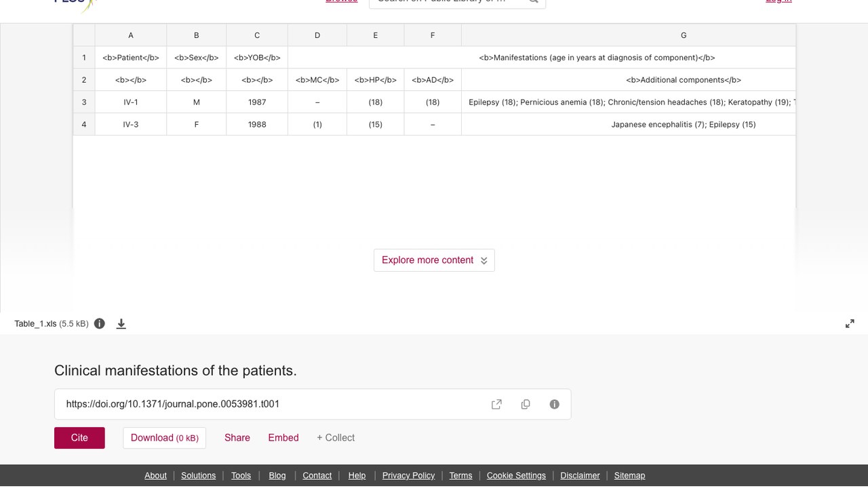This screenshot has width=868, height=488.
Task: Open the Terms footer link
Action: coord(460,475)
